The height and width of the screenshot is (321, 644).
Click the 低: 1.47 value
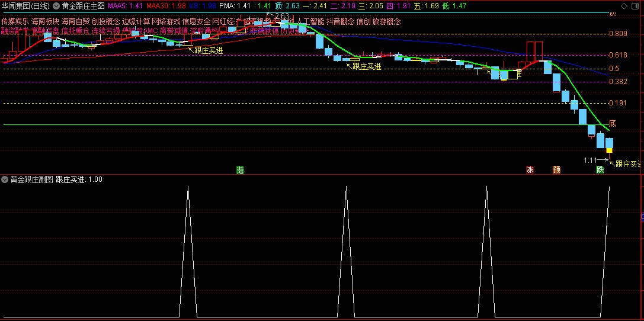click(x=454, y=6)
